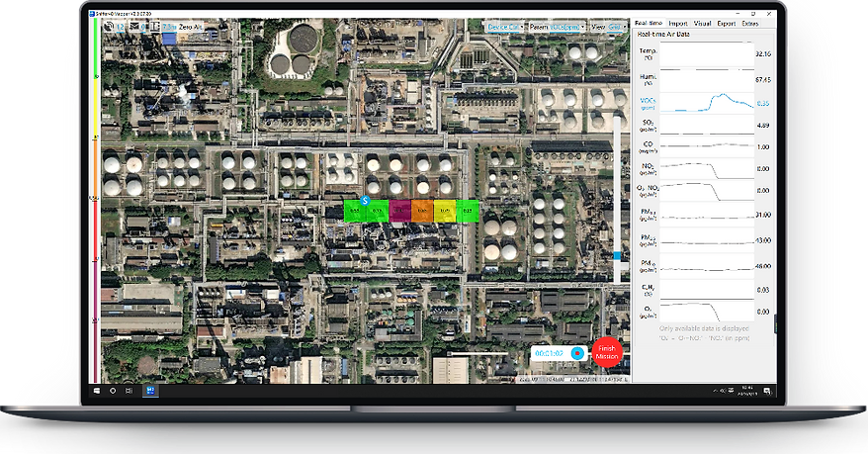
Task: Click the envelope message icon
Action: point(134,27)
